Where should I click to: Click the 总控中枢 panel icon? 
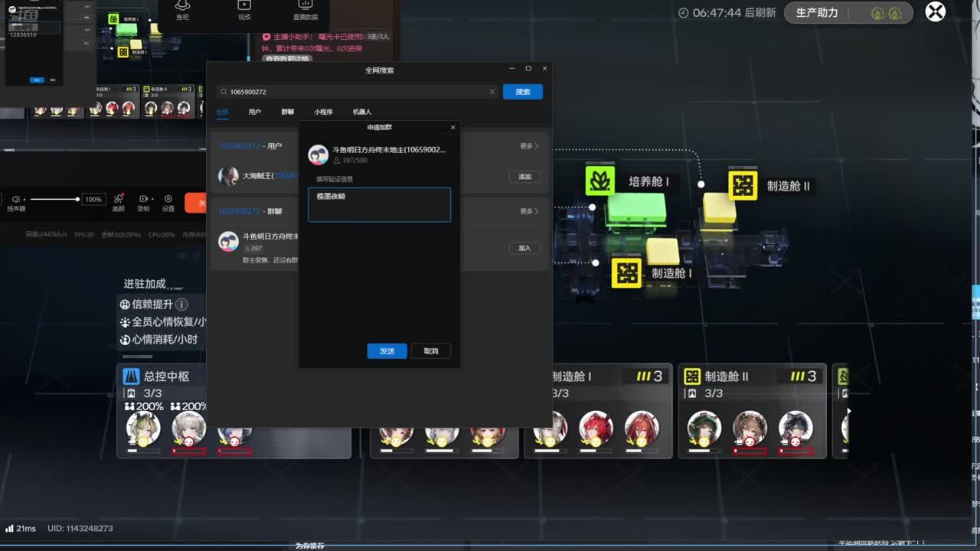pos(131,376)
